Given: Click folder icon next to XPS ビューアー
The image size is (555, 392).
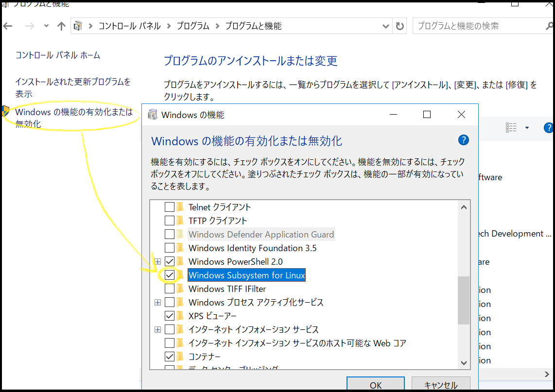Looking at the screenshot, I should click(180, 316).
